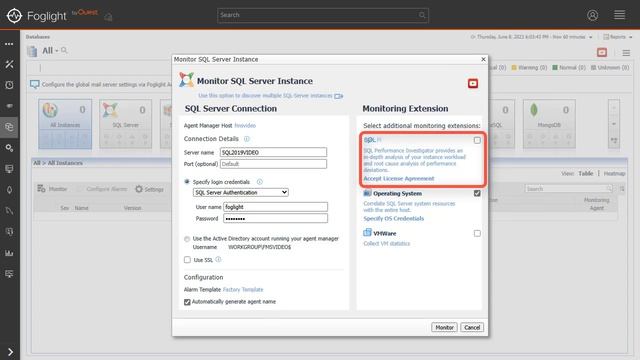The width and height of the screenshot is (640, 360).
Task: Open the SQL Server Authentication dropdown
Action: pos(241,192)
